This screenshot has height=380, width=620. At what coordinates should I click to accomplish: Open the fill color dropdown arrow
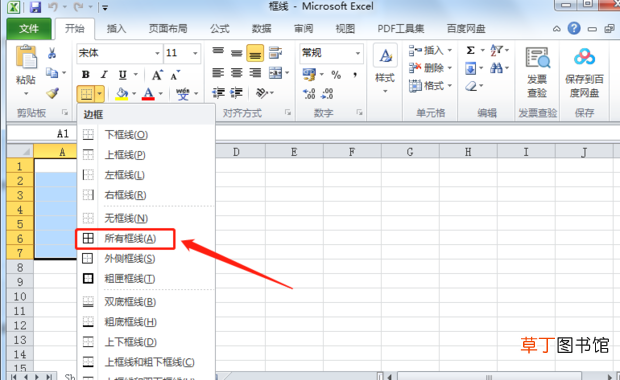[134, 94]
